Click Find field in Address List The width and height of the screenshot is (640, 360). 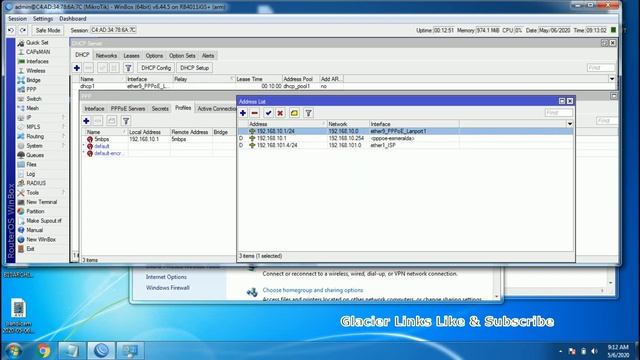[558, 113]
